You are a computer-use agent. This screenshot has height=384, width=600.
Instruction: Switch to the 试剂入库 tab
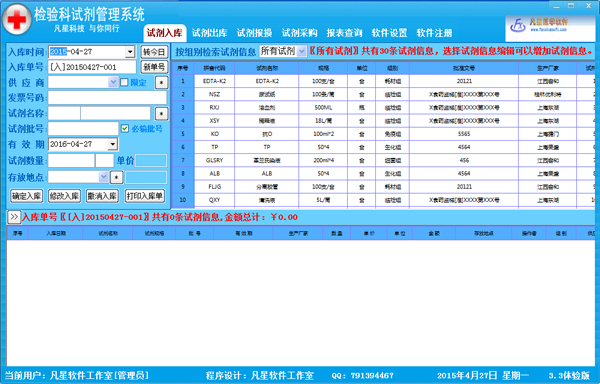pyautogui.click(x=165, y=33)
